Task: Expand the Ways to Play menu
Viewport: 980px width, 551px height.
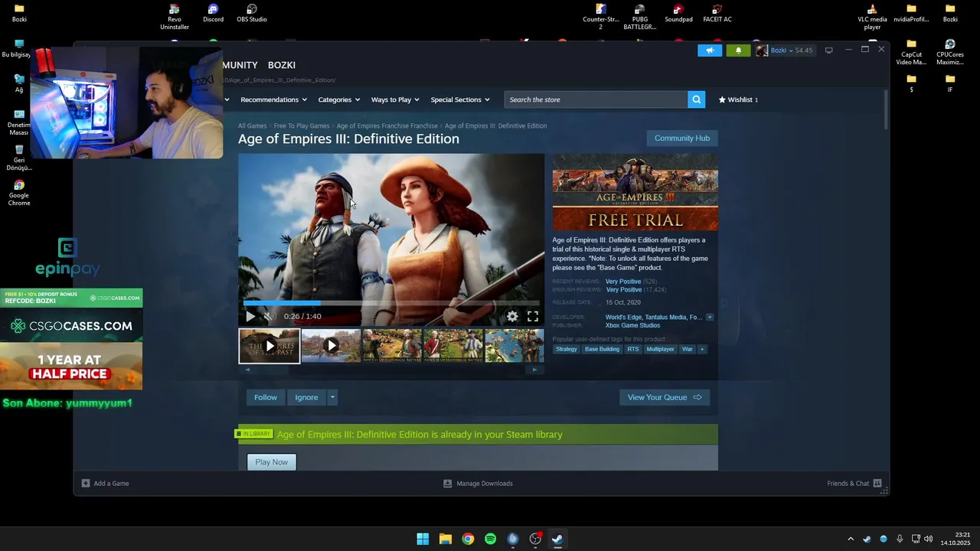Action: pos(396,99)
